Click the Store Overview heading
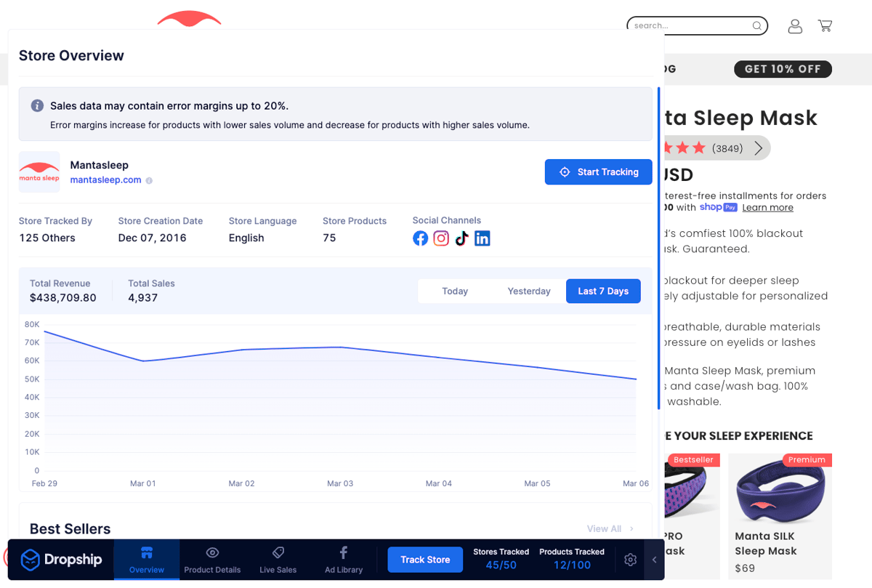 [71, 55]
